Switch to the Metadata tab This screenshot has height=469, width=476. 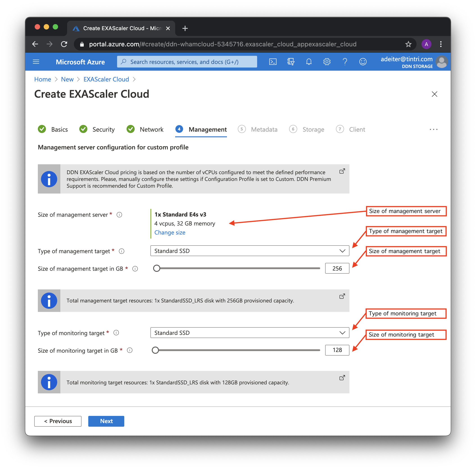(x=264, y=129)
